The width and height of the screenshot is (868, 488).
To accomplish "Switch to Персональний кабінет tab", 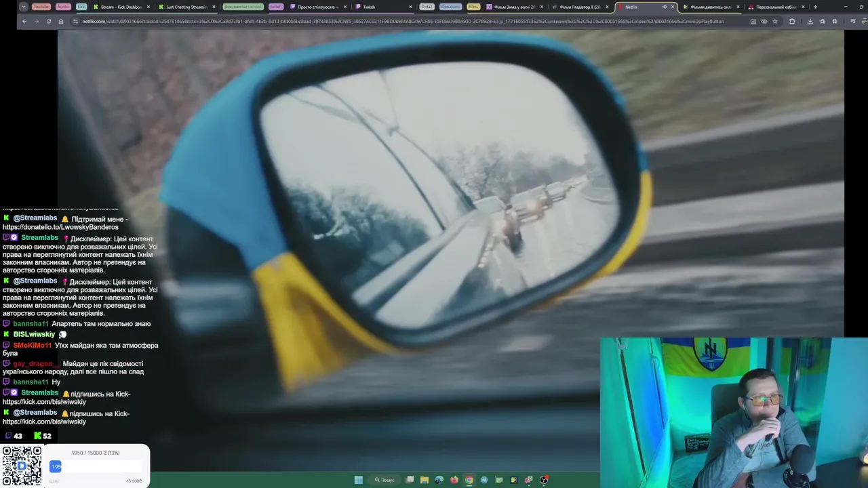I will 776,7.
